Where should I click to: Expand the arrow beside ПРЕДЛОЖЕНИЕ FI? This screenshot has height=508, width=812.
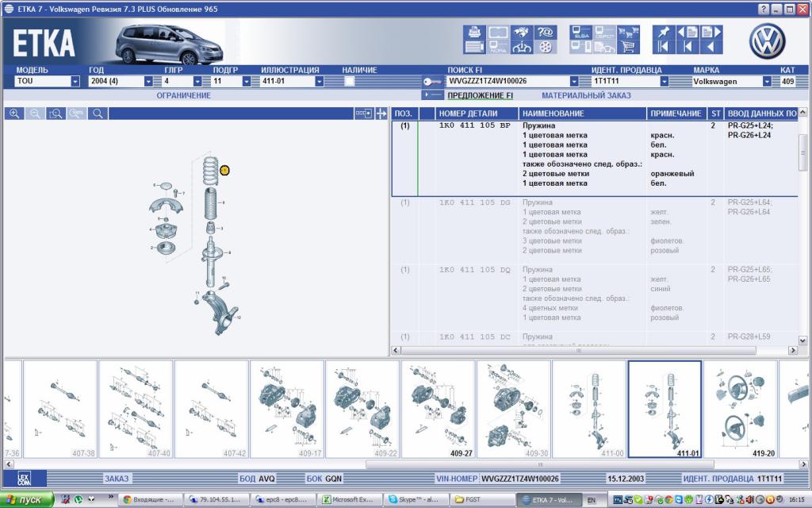coord(432,95)
